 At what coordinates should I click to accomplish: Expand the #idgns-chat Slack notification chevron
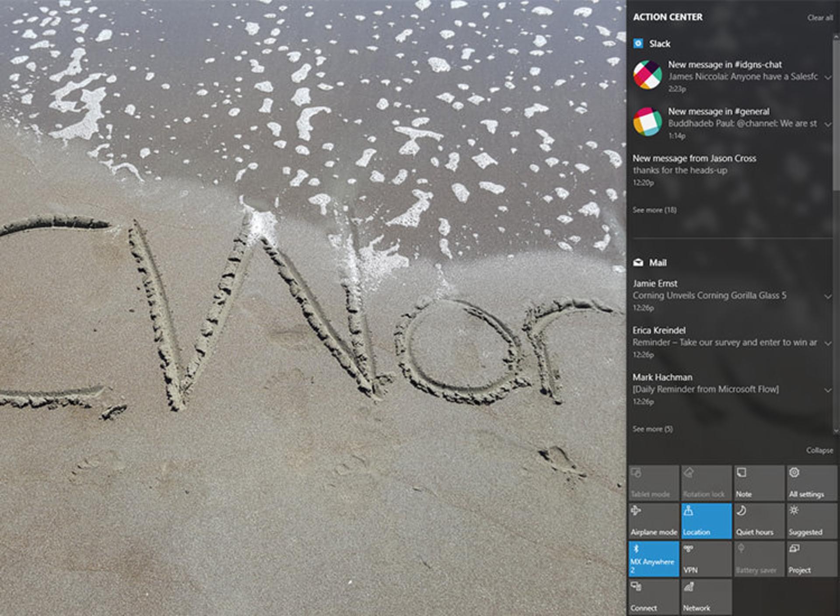click(x=828, y=77)
